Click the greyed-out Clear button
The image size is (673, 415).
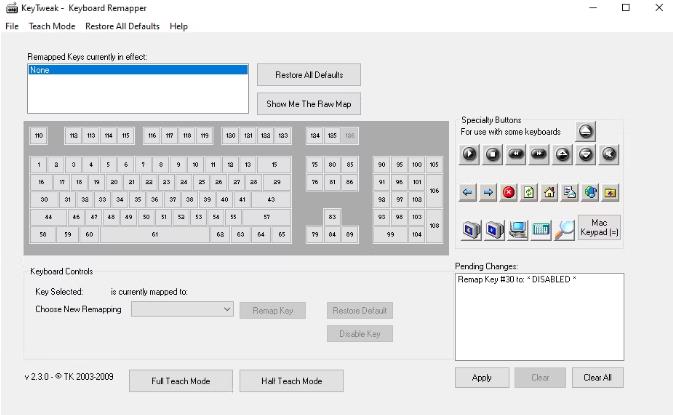pyautogui.click(x=540, y=378)
